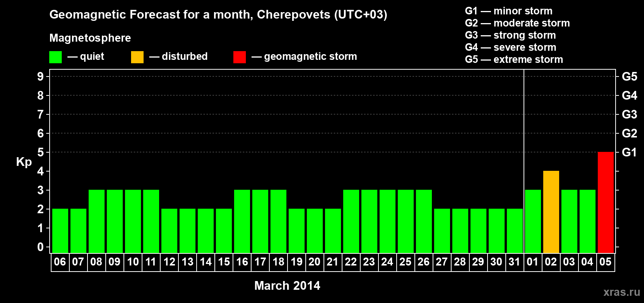Viewport: 644px width, 303px height.
Task: Select the red bar for day 05
Action: [605, 202]
